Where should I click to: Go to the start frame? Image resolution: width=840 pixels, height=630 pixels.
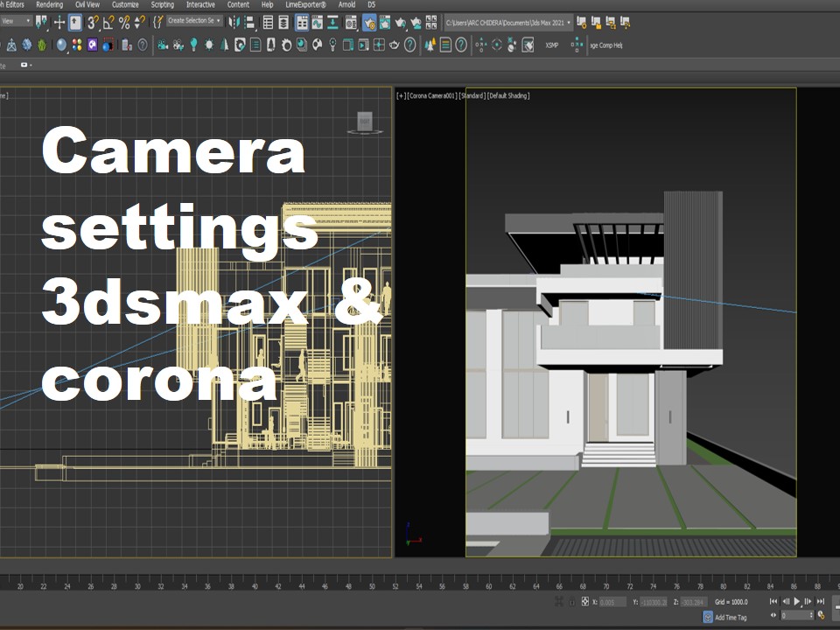point(773,602)
